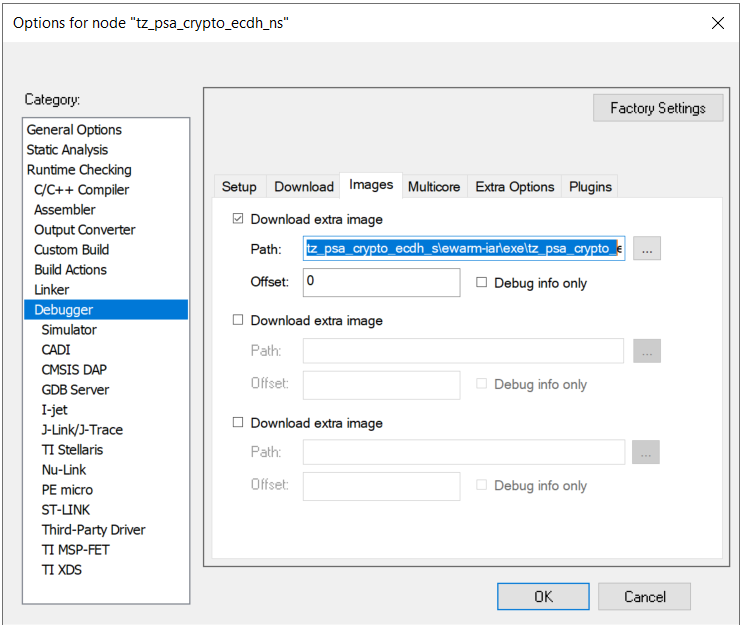The image size is (742, 625).
Task: Switch to the Multicore tab
Action: click(434, 187)
